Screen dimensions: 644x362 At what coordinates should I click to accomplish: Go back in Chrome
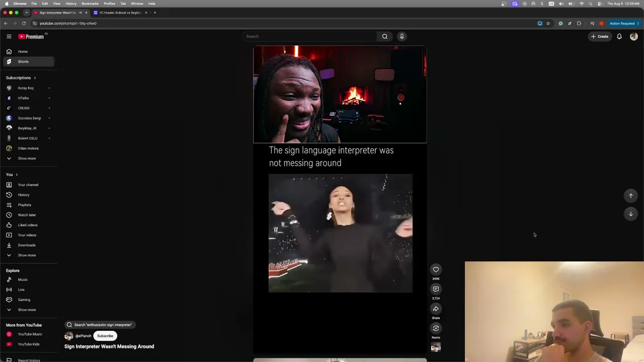[6, 23]
